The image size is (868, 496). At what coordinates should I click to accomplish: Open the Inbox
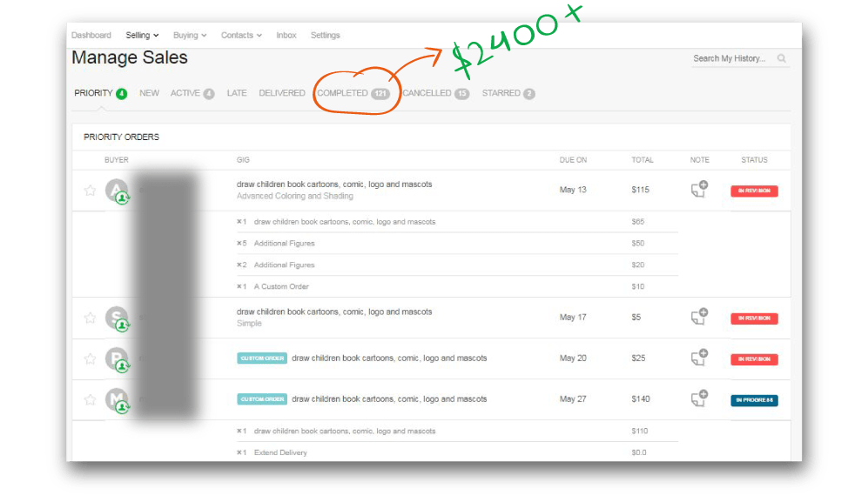pos(286,35)
